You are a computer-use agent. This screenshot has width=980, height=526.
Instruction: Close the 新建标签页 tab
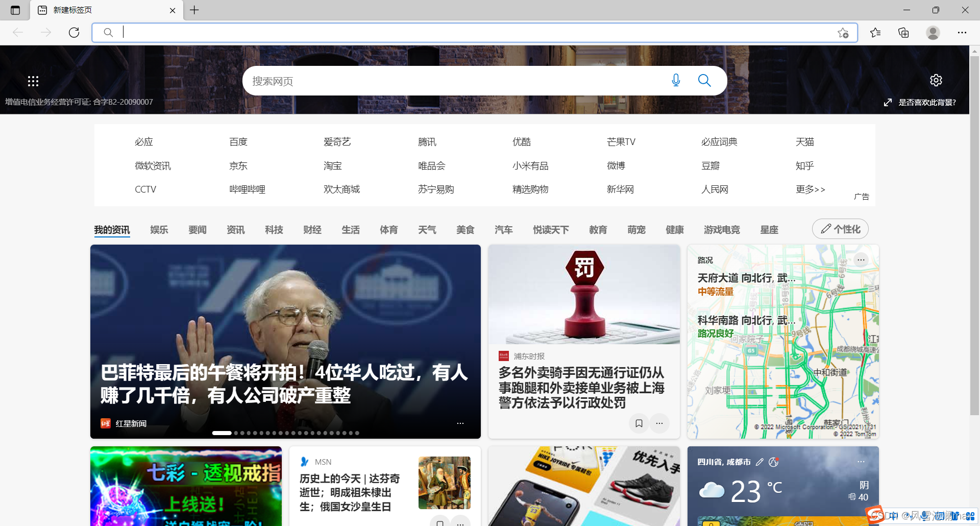point(173,10)
